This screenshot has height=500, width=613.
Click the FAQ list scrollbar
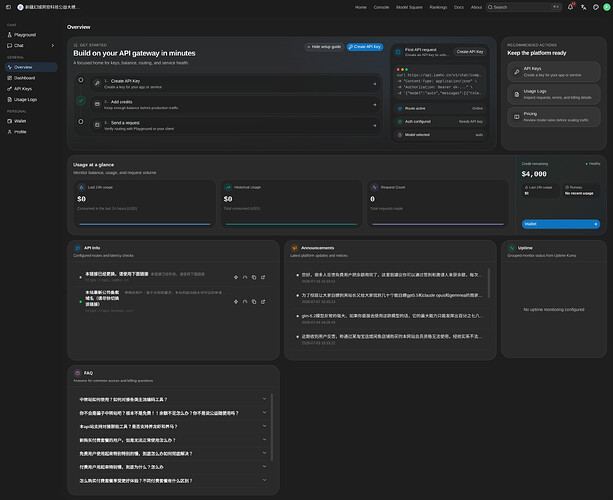coord(272,427)
